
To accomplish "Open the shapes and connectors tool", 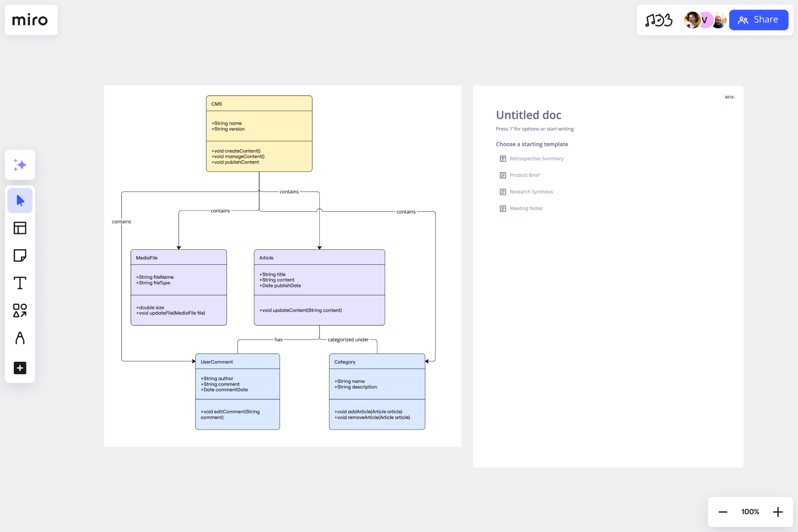I will [x=20, y=311].
